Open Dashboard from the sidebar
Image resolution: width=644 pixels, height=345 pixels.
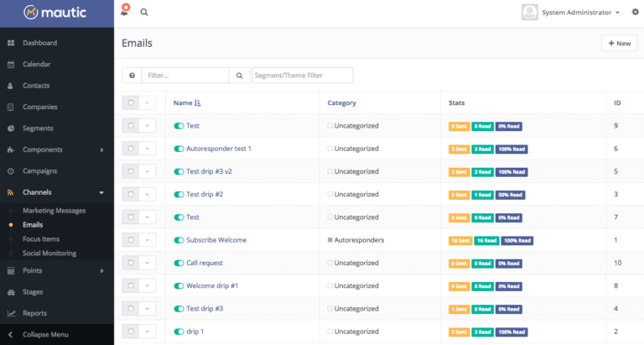[x=39, y=43]
